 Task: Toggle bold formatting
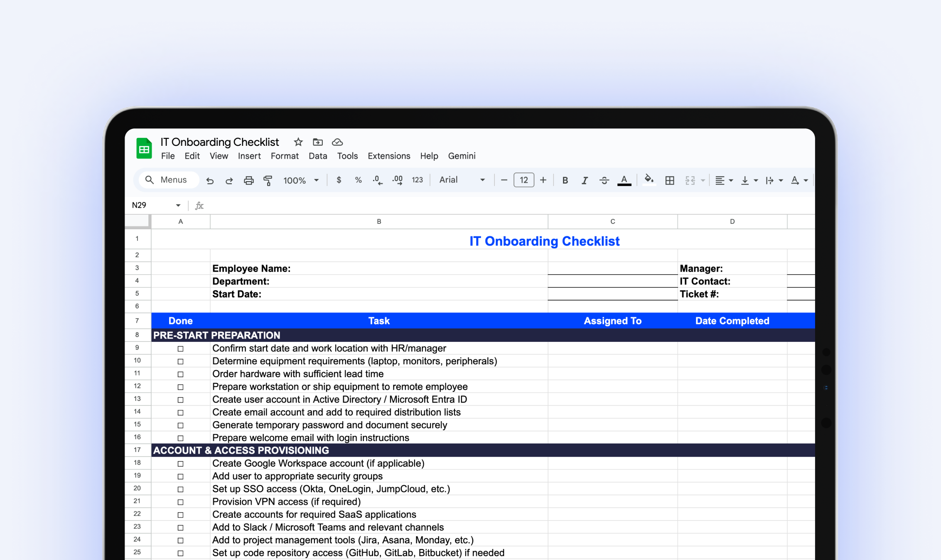click(565, 180)
